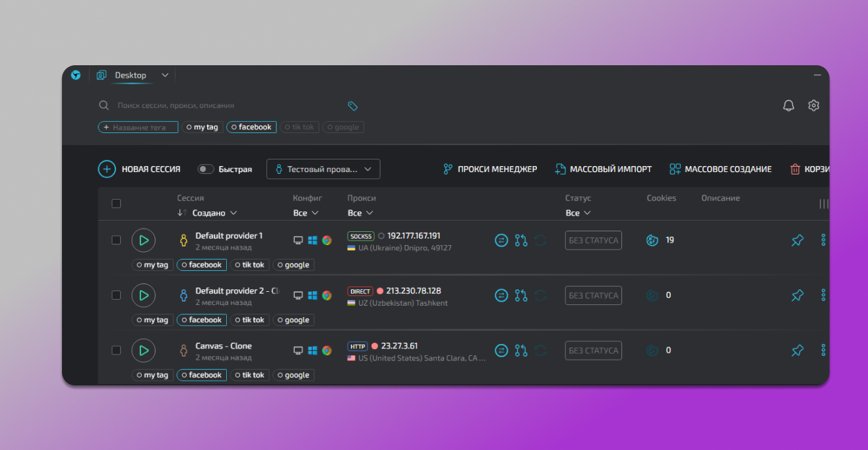868x450 pixels.
Task: Check the Default provider 1 row checkbox
Action: pyautogui.click(x=116, y=240)
